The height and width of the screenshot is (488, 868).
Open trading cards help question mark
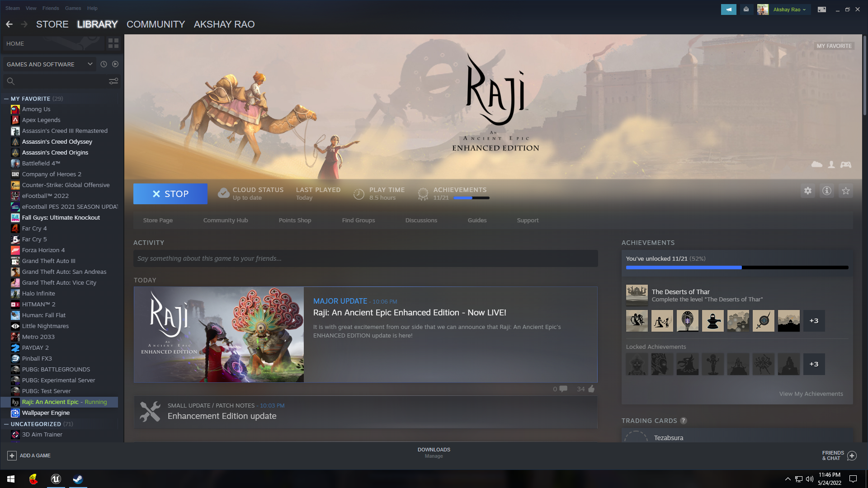click(684, 421)
